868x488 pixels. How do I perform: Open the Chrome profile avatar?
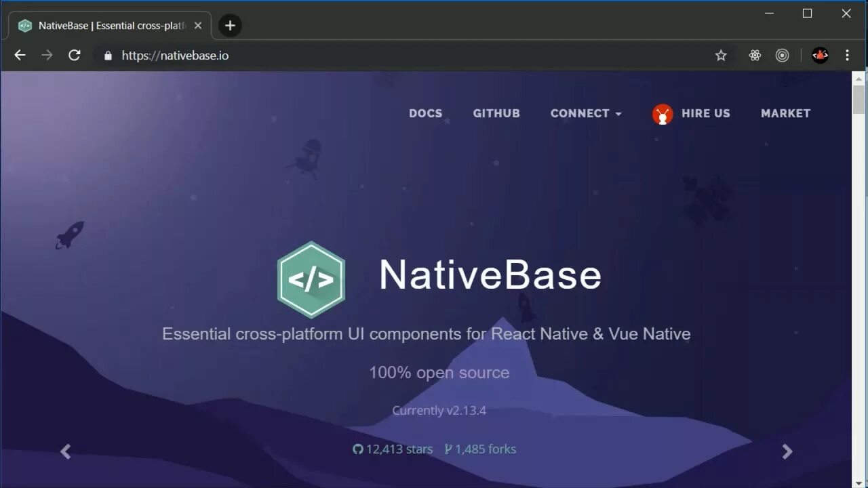click(x=820, y=56)
